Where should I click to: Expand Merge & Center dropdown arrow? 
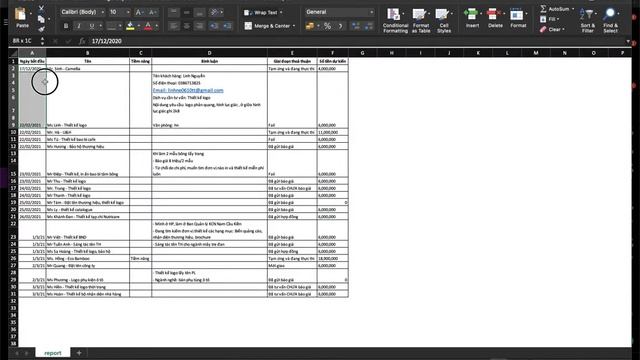pos(294,26)
